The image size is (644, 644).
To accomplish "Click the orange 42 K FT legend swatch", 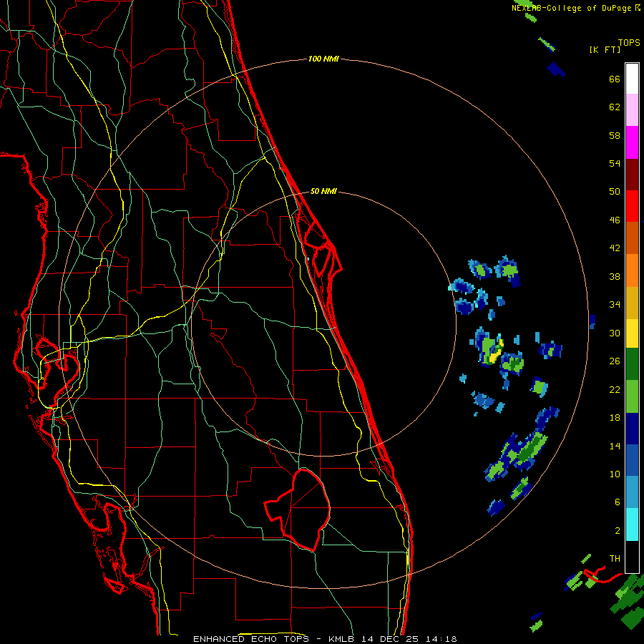I will pyautogui.click(x=632, y=270).
